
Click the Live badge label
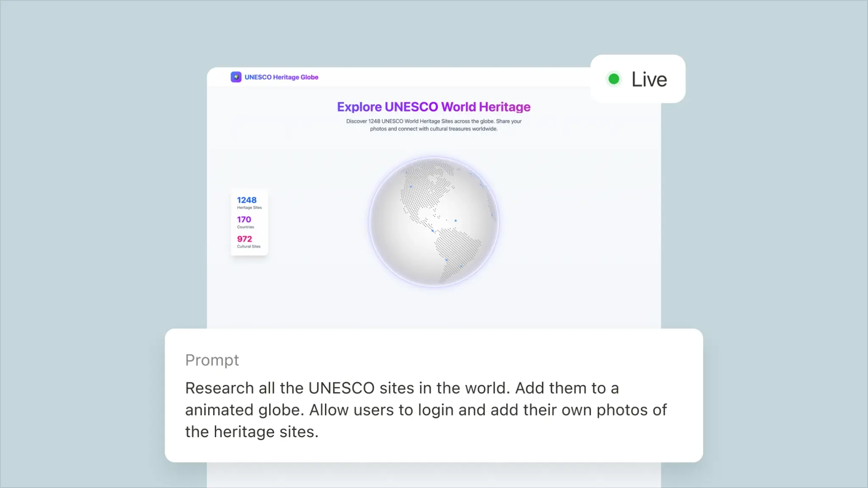pyautogui.click(x=649, y=79)
